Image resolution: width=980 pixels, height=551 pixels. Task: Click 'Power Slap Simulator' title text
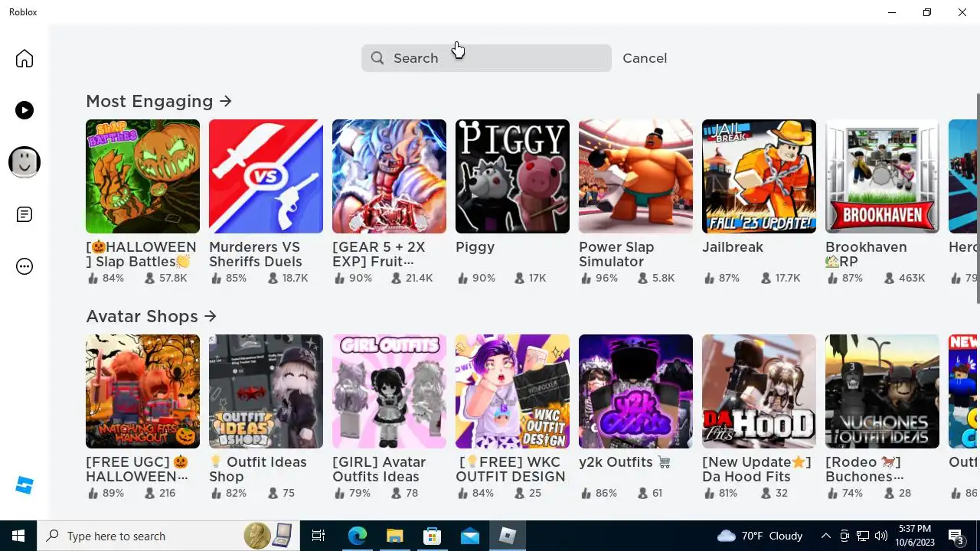point(616,254)
